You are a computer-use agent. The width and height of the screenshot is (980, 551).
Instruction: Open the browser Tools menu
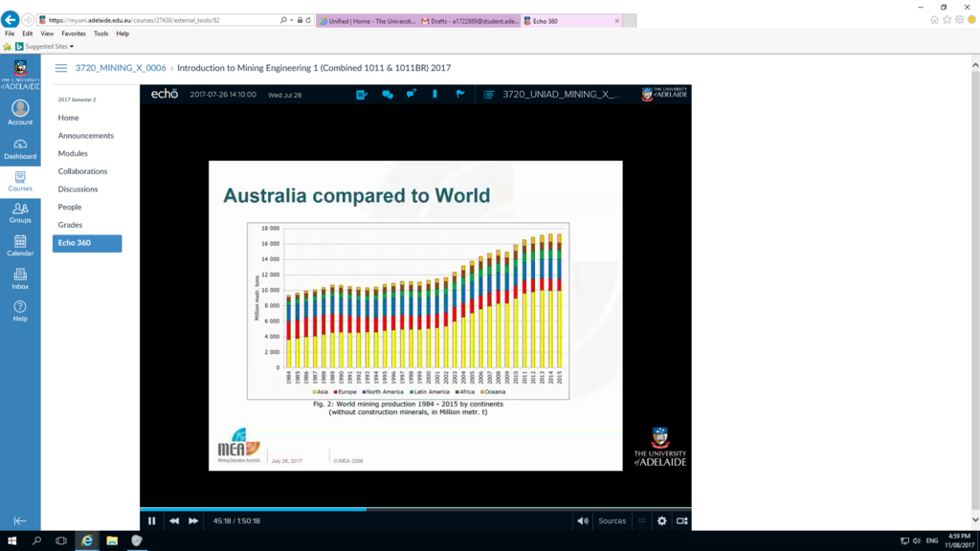[100, 33]
